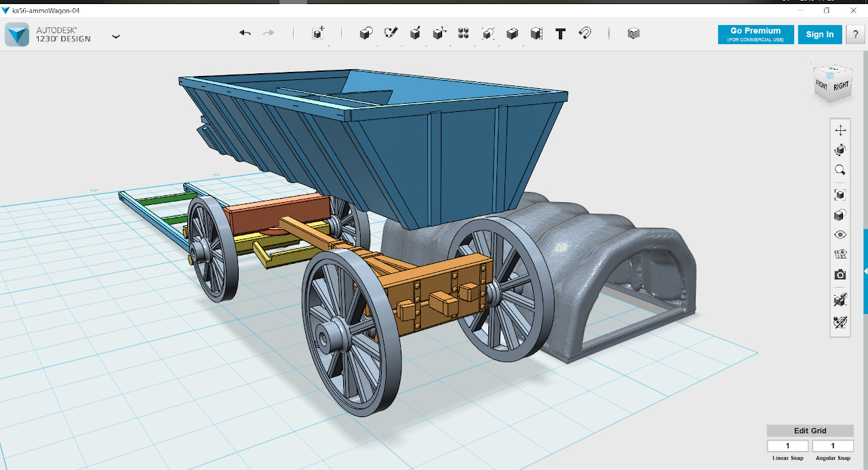Select the Text tool 'T' icon
The image size is (868, 470).
[560, 33]
